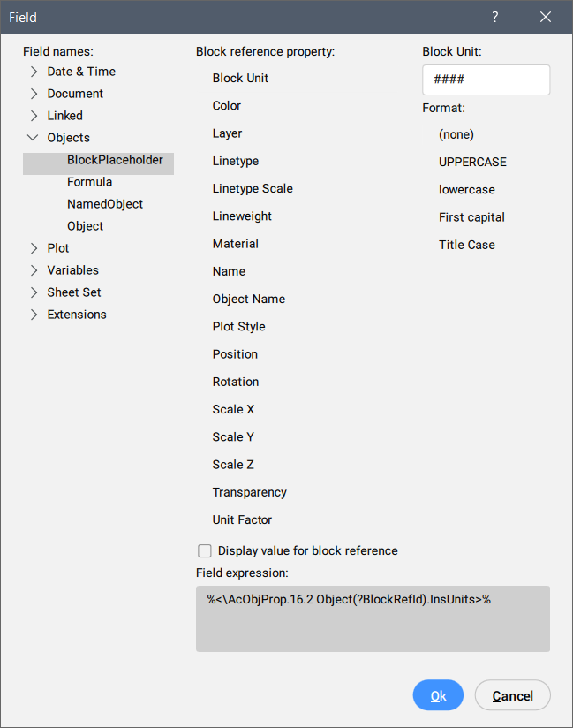Select the Transparency property
This screenshot has height=728, width=573.
pyautogui.click(x=250, y=492)
